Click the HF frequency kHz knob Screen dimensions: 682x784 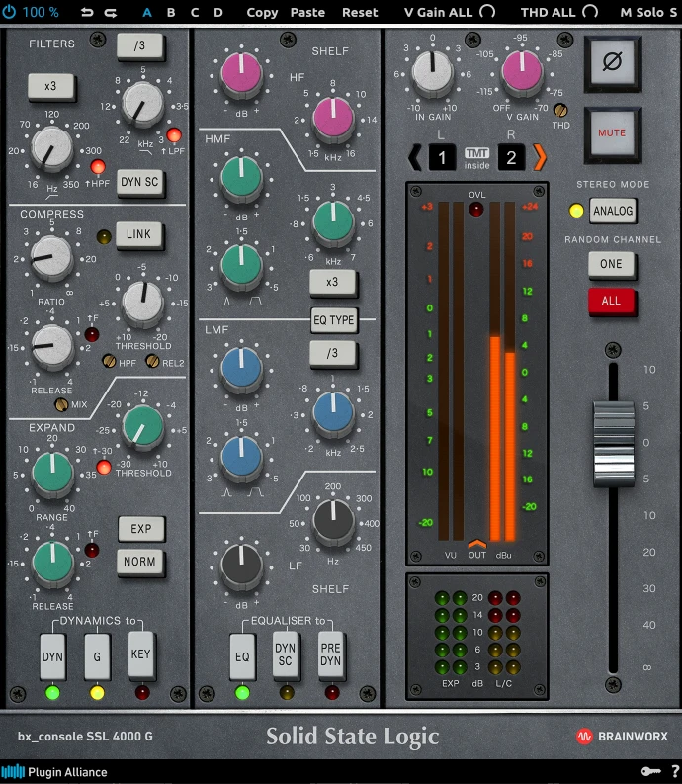pyautogui.click(x=333, y=118)
